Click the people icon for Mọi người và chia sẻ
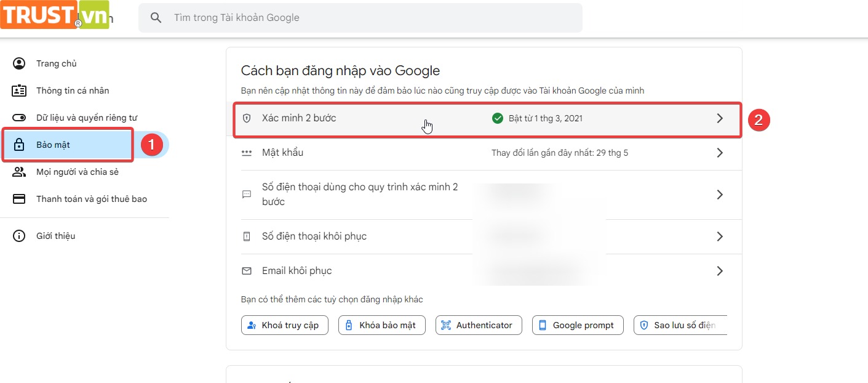868x383 pixels. tap(19, 172)
